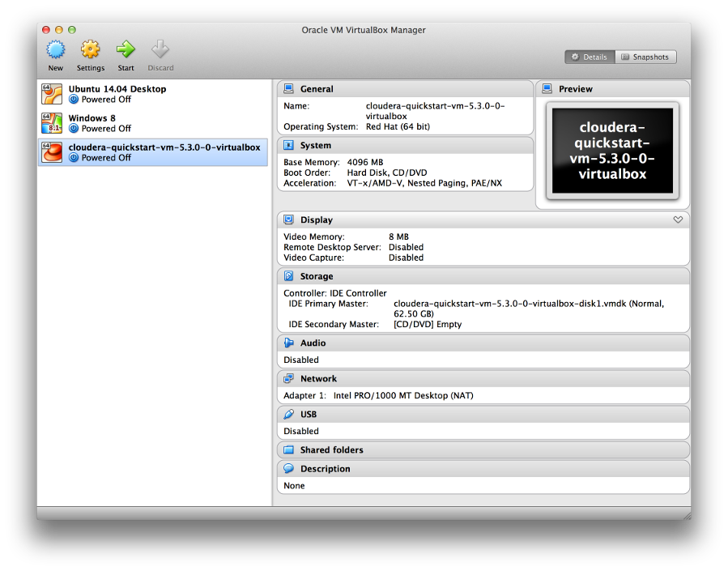
Task: Click the Description 'None' text
Action: pos(294,486)
